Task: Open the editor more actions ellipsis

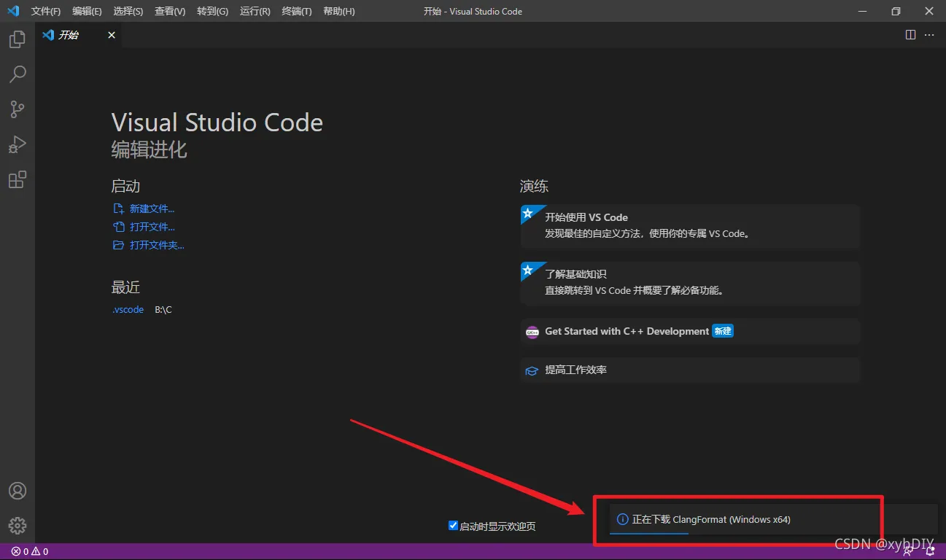Action: pyautogui.click(x=929, y=35)
